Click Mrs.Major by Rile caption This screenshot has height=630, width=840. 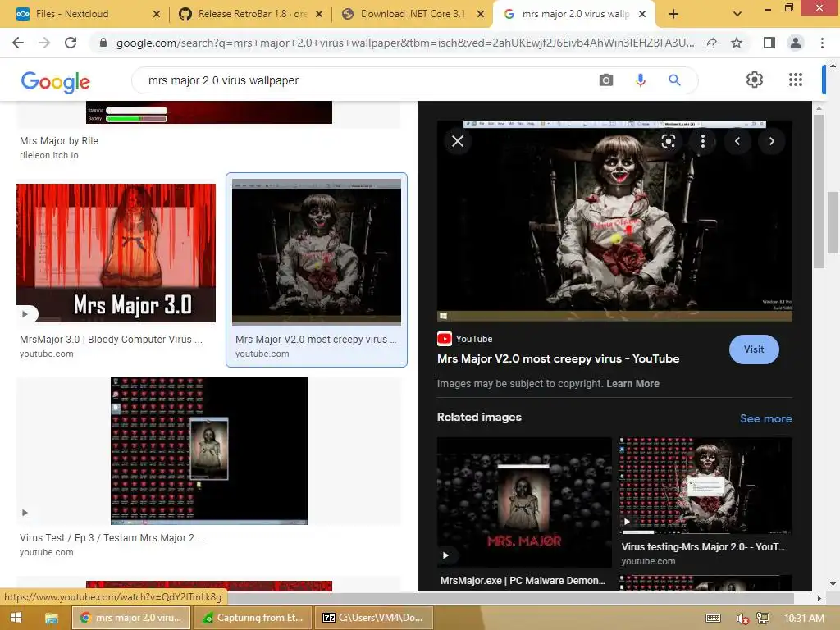pyautogui.click(x=59, y=141)
